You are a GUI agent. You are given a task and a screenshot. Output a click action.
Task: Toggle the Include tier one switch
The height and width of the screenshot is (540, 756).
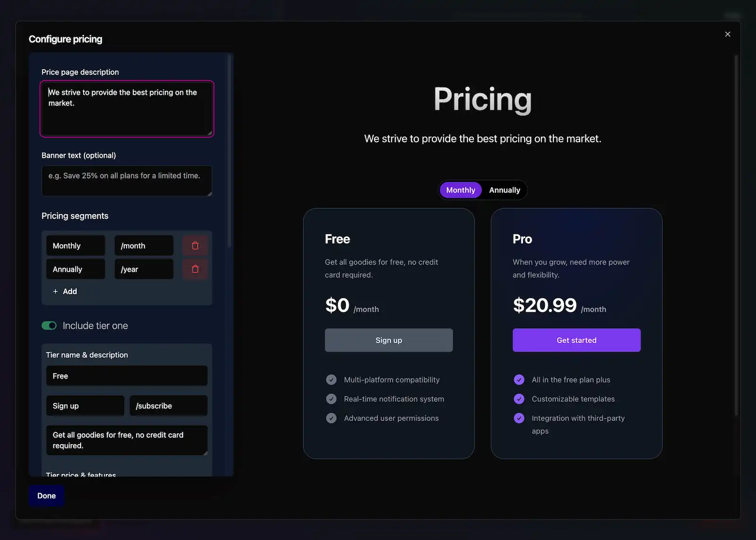(49, 326)
